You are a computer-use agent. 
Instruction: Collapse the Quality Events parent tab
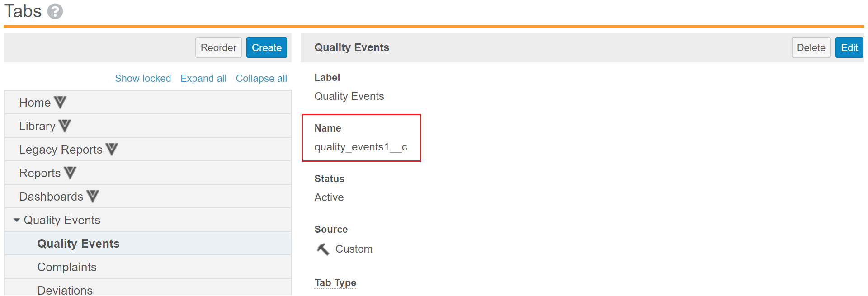tap(17, 220)
